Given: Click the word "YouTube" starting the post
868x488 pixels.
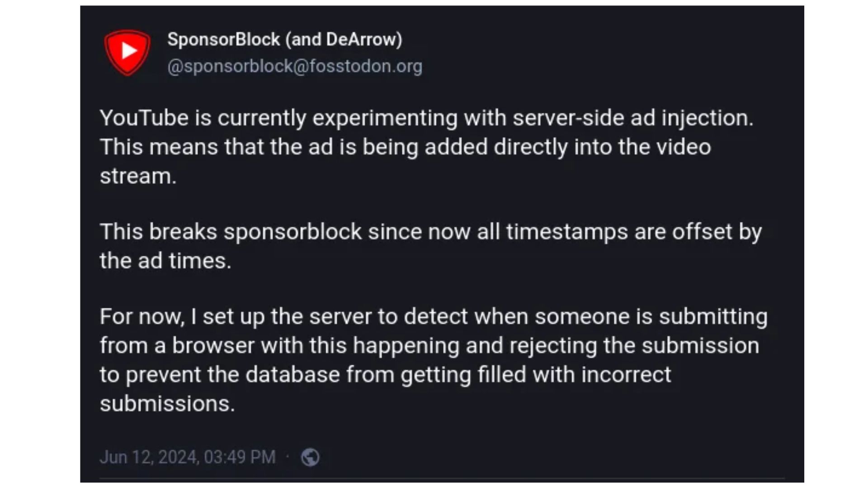Looking at the screenshot, I should 144,118.
